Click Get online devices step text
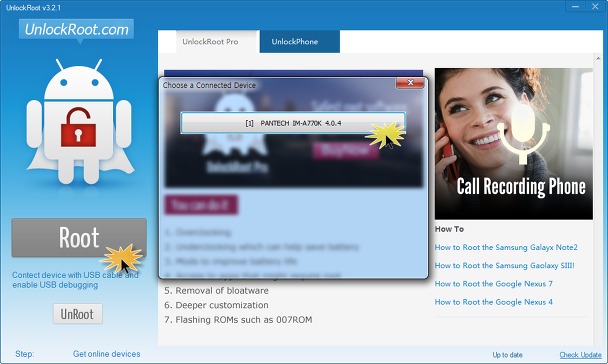Screen dimensions: 608x364 coord(107,354)
